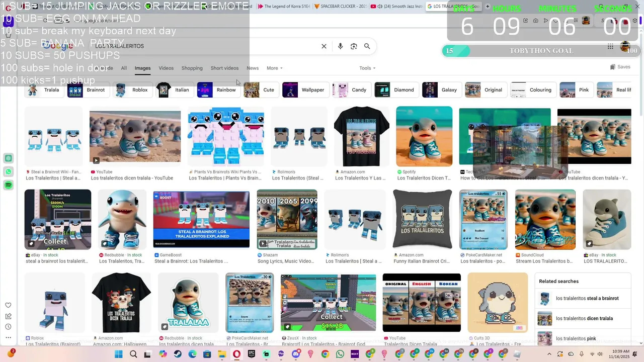Switch to the News results tab
Screen dimensions: 644x362
pyautogui.click(x=253, y=68)
